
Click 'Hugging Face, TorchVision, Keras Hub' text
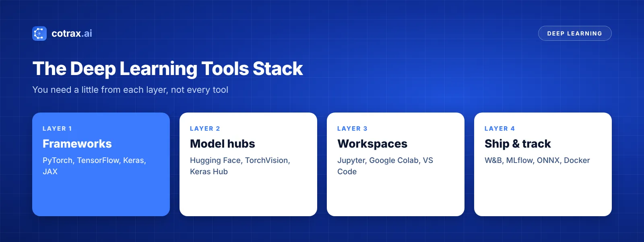click(240, 166)
